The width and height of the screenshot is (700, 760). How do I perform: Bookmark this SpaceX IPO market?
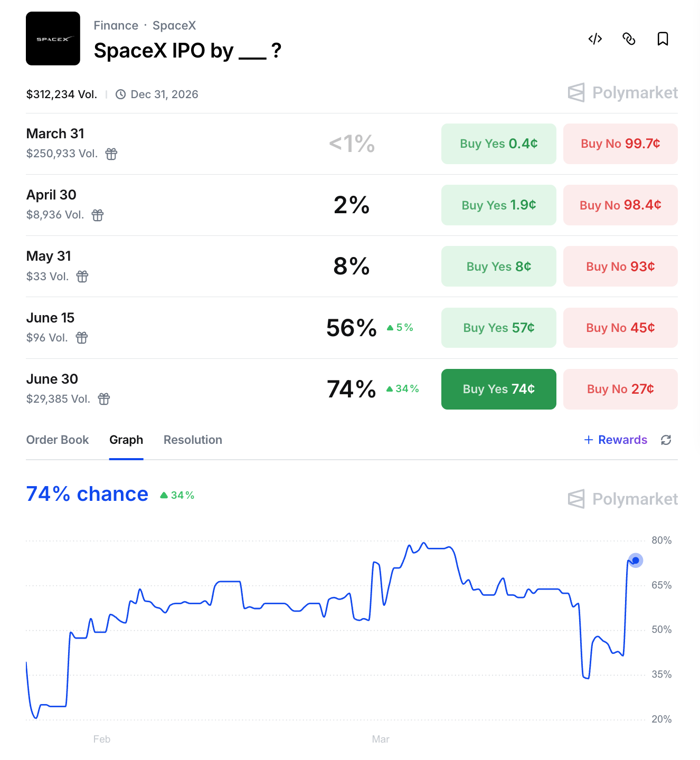(663, 39)
